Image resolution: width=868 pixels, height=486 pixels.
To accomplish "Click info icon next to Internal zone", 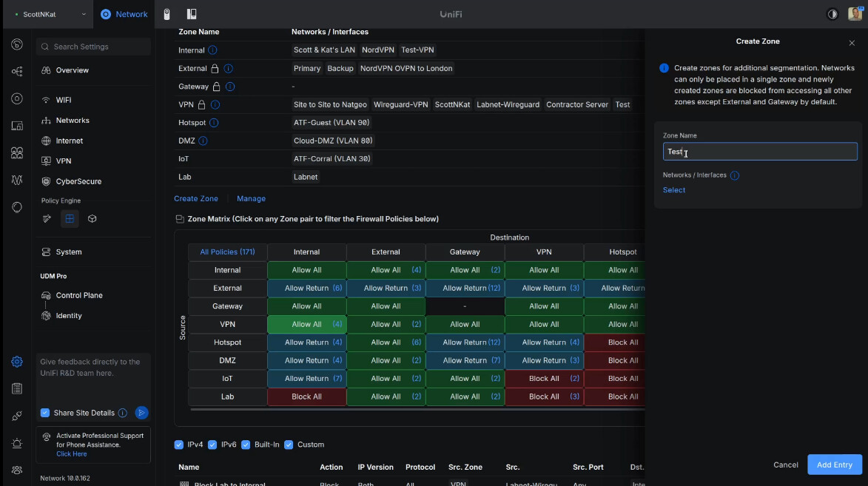I will pyautogui.click(x=213, y=50).
